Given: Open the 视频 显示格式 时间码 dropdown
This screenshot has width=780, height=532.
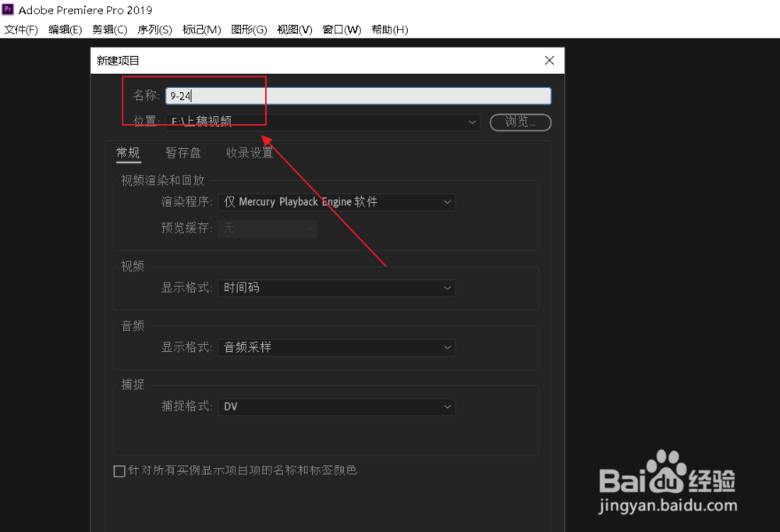Looking at the screenshot, I should [337, 288].
